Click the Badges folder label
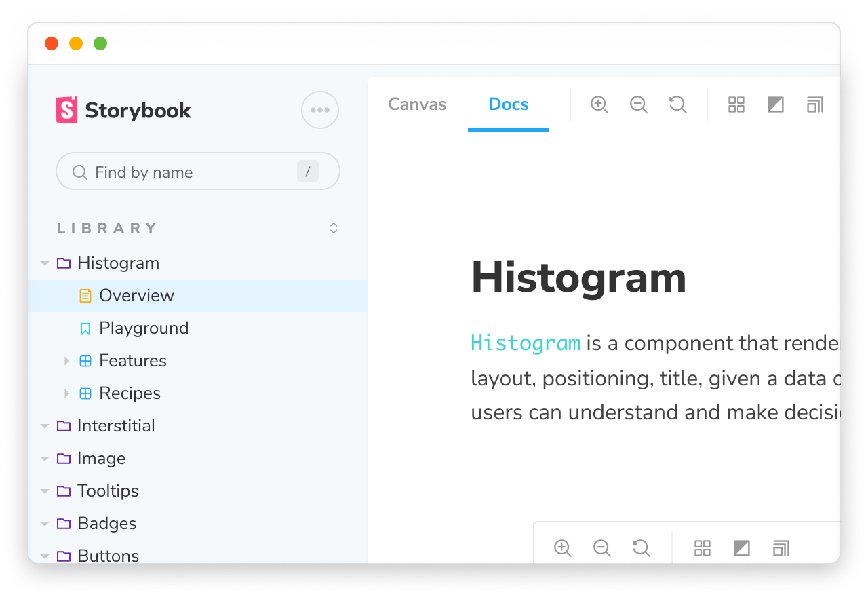Image resolution: width=868 pixels, height=597 pixels. coord(107,524)
